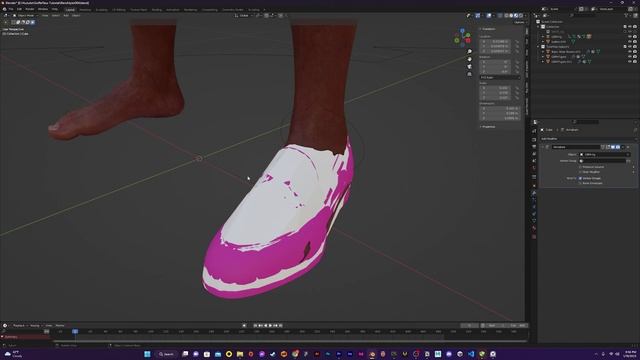Click the Scale X value field

point(495,88)
